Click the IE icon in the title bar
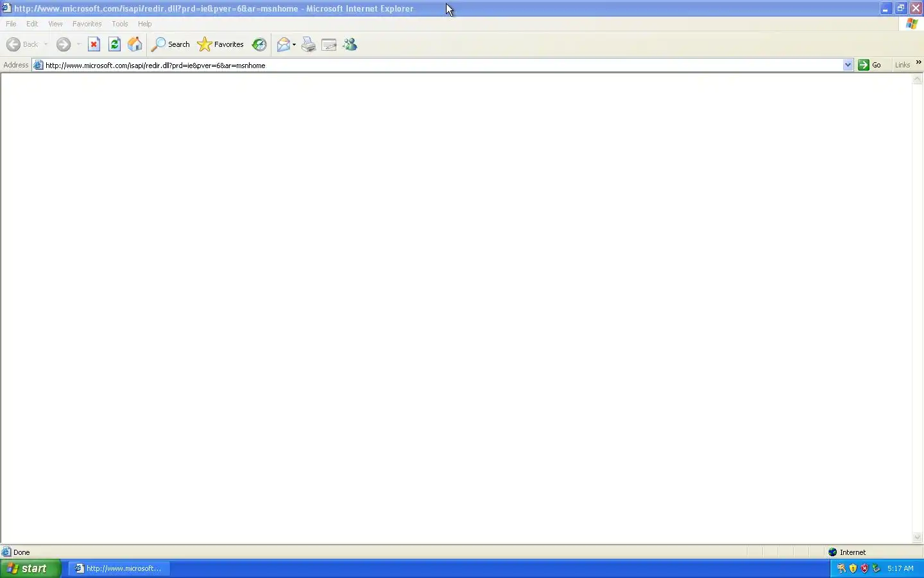 pos(6,8)
